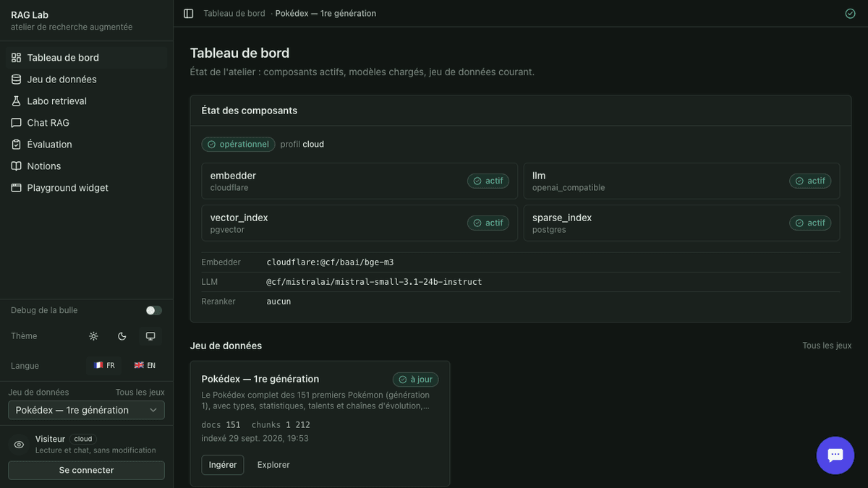This screenshot has height=488, width=868.
Task: Switch language to FR
Action: pos(104,366)
